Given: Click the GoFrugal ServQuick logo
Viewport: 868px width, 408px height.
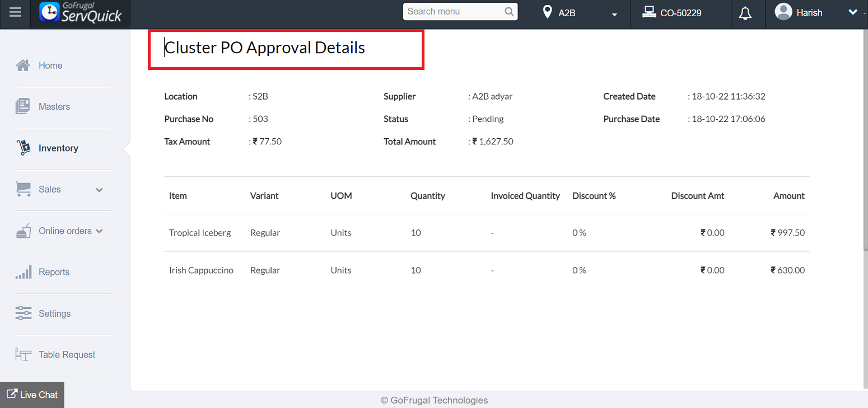Looking at the screenshot, I should (81, 12).
